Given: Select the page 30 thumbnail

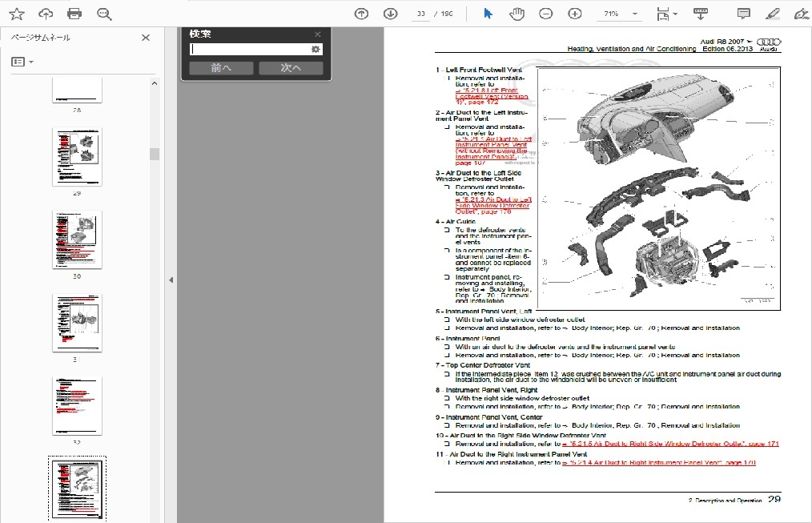Looking at the screenshot, I should (77, 239).
